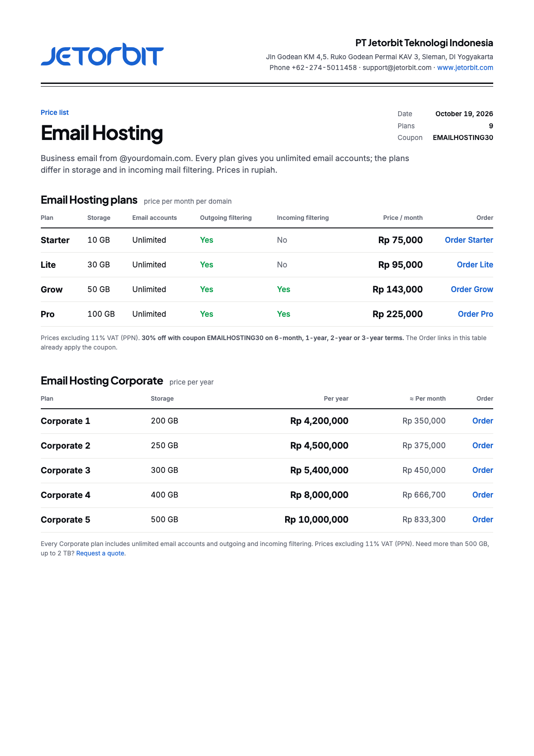Open the www.jetorbit.com link
Viewport: 534px width, 756px height.
465,68
